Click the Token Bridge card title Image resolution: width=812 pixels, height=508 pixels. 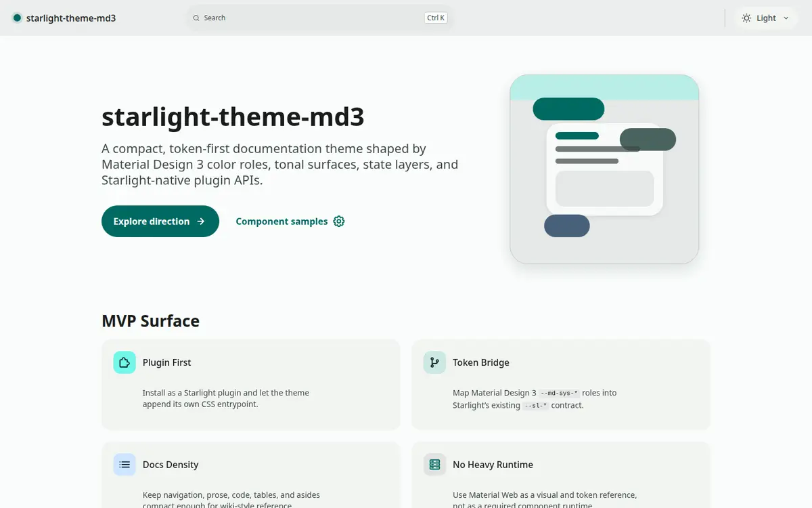pyautogui.click(x=481, y=362)
